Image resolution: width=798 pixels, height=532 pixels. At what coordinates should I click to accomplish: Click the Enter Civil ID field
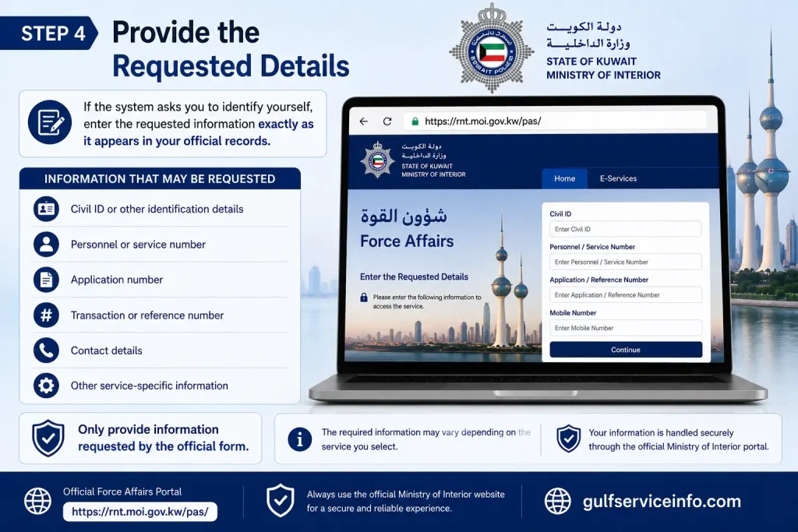626,229
